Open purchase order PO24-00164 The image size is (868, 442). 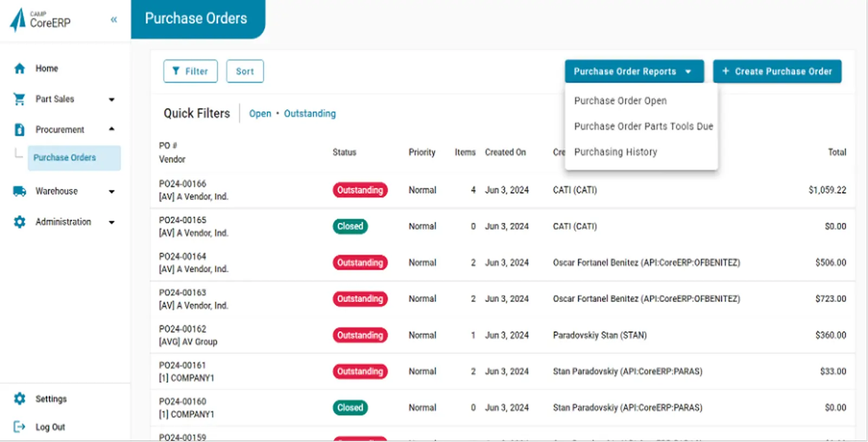pos(183,256)
